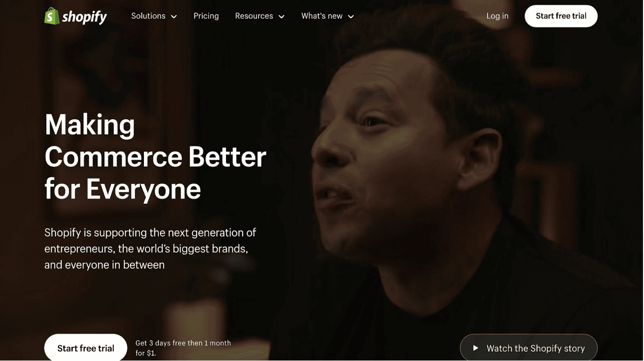
Task: Click the 'Making Commerce Better for Everyone' headline
Action: point(155,156)
